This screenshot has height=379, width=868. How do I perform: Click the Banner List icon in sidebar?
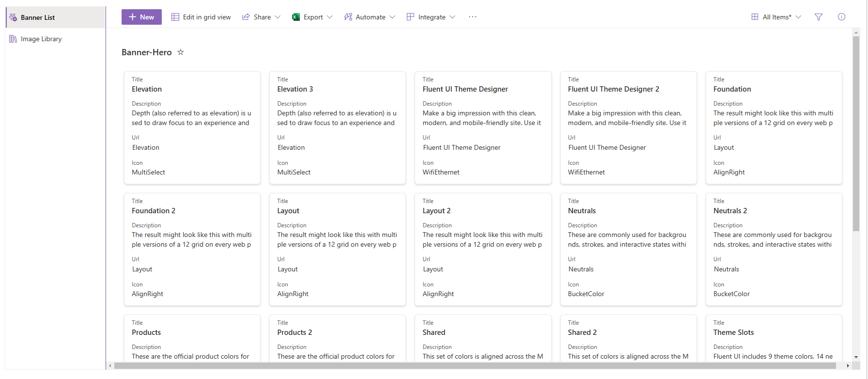[x=13, y=17]
